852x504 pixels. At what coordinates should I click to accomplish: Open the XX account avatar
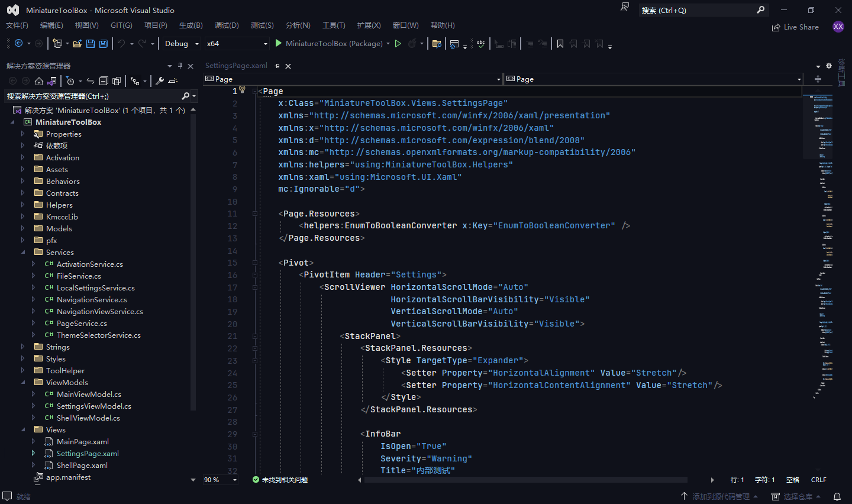pos(838,27)
